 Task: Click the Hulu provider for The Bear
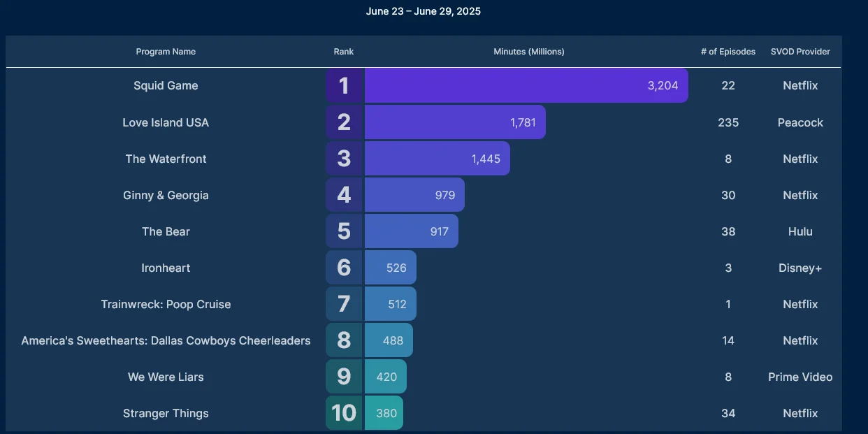(x=800, y=231)
